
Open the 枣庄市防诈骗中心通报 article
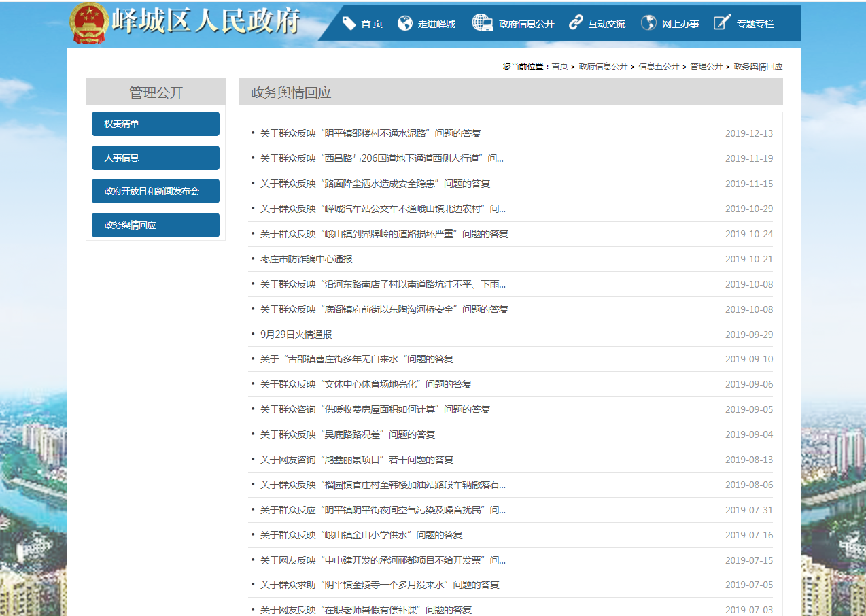tap(306, 259)
